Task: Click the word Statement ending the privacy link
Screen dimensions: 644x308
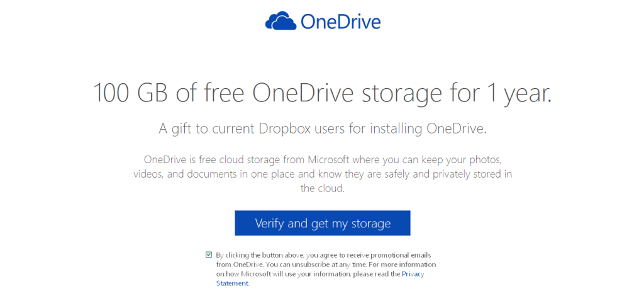Action: (232, 283)
